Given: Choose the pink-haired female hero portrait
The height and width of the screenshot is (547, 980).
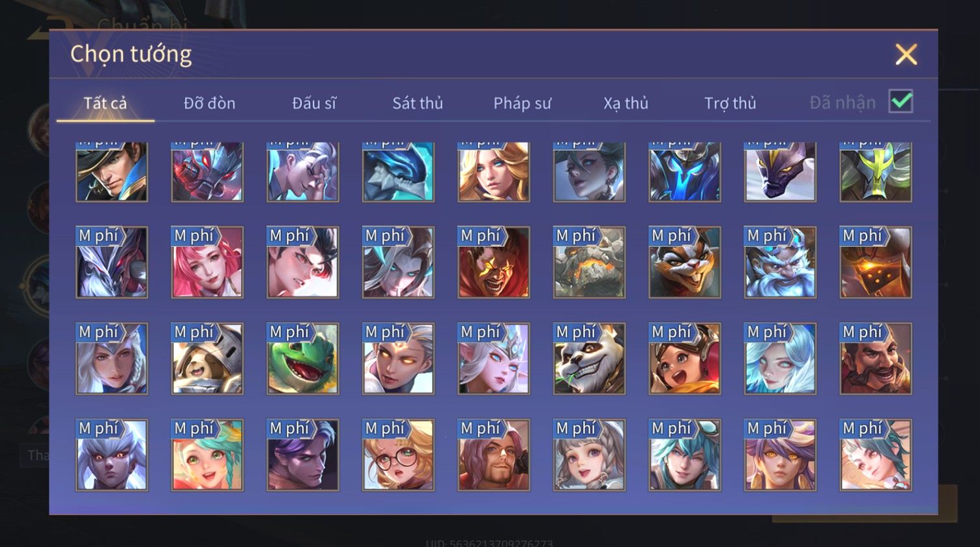Looking at the screenshot, I should (207, 262).
